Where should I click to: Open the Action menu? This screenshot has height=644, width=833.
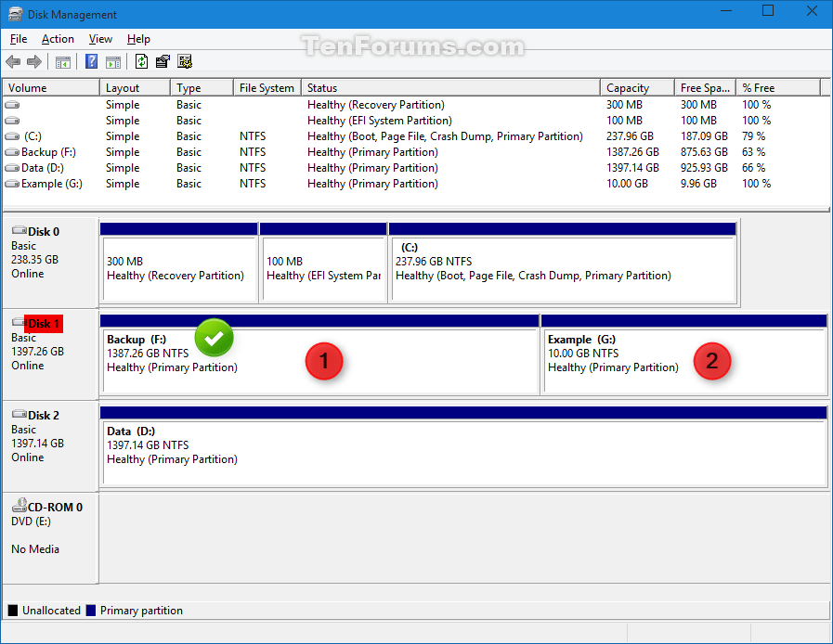(58, 39)
